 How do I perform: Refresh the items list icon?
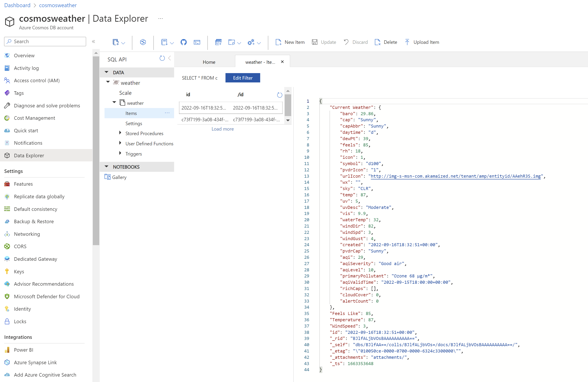[x=279, y=95]
